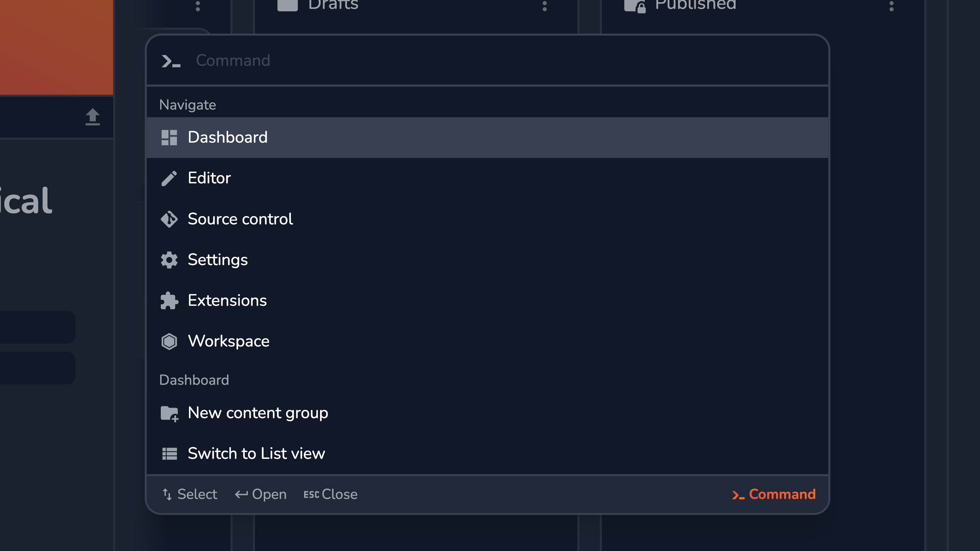The height and width of the screenshot is (551, 980).
Task: Open Drafts column three-dot menu
Action: pyautogui.click(x=545, y=6)
